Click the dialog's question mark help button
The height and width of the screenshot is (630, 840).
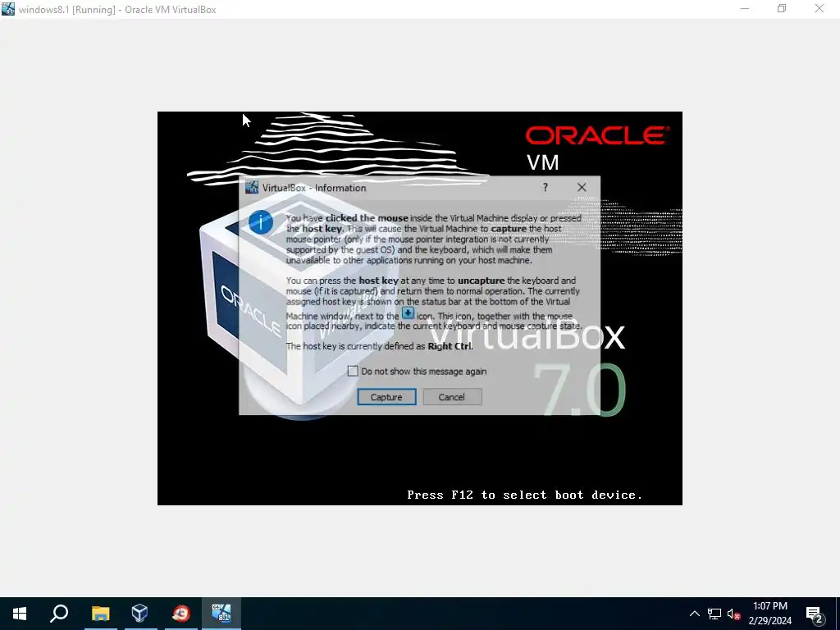(x=546, y=188)
